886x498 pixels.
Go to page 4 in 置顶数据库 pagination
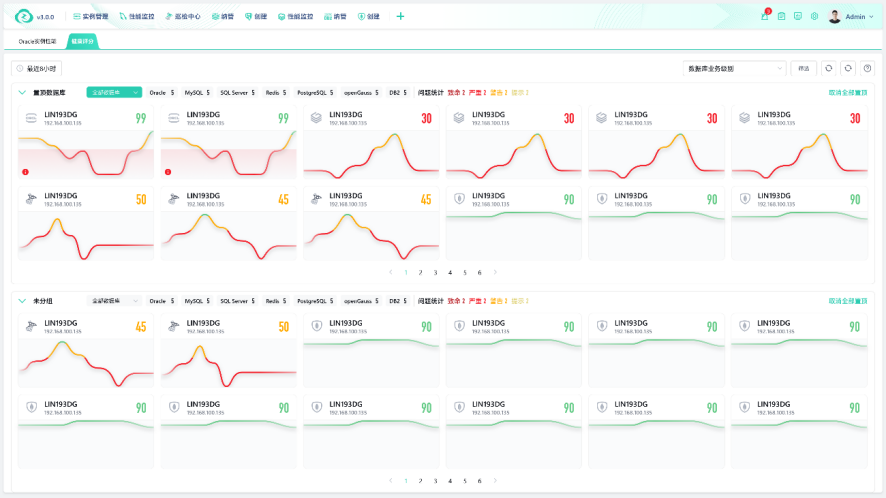tap(450, 272)
